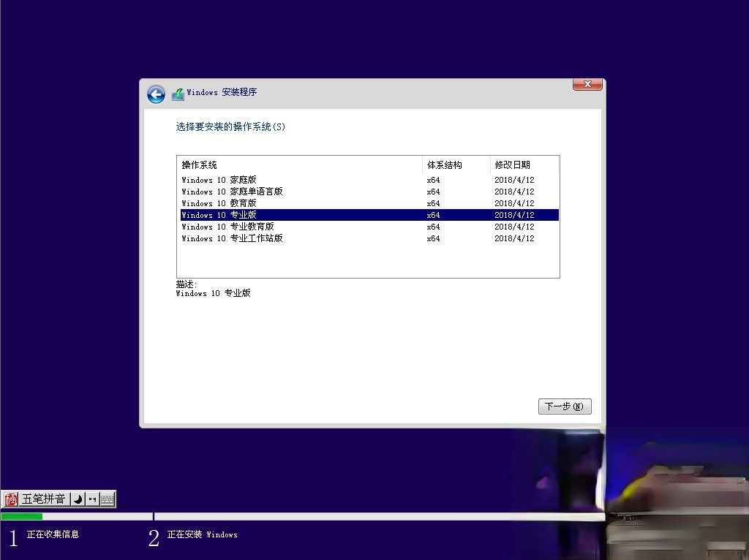
Task: Click x64 cell of 家庭版 row
Action: pyautogui.click(x=433, y=180)
